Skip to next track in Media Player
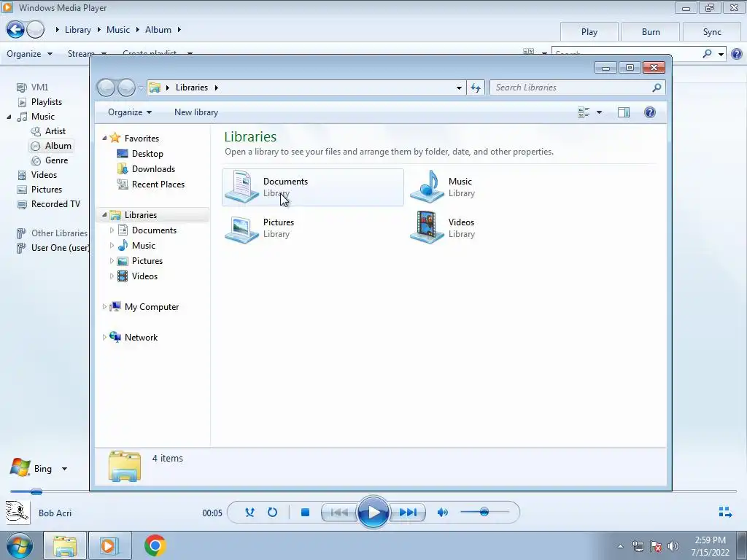This screenshot has height=560, width=747. tap(408, 513)
